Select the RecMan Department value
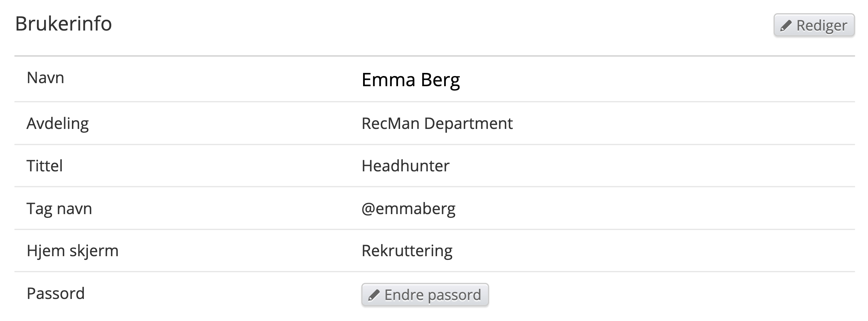Image resolution: width=868 pixels, height=321 pixels. [x=437, y=123]
